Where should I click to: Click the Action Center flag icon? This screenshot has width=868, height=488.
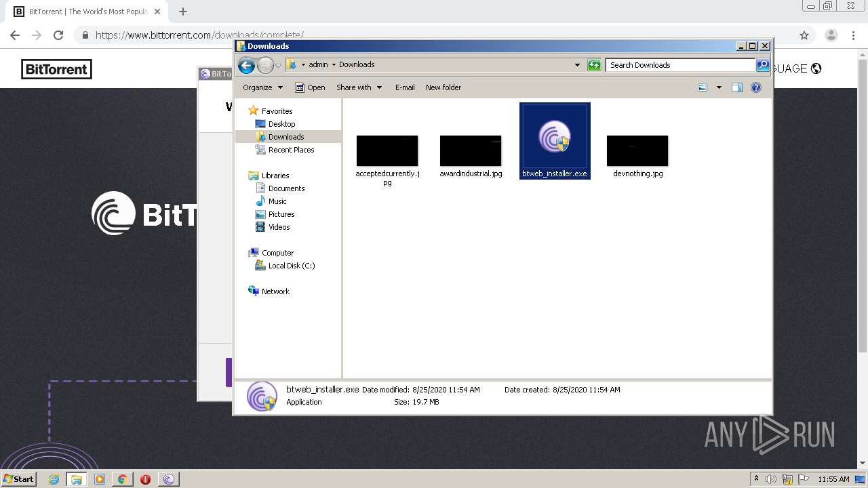pos(803,479)
